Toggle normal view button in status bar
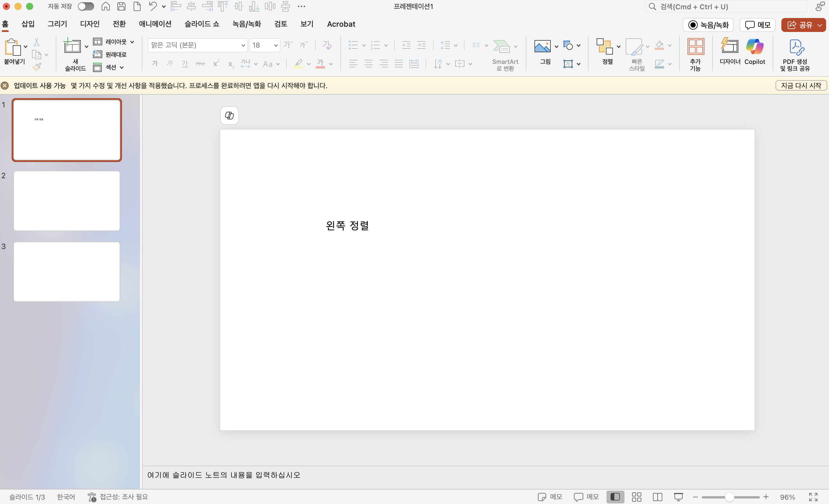The height and width of the screenshot is (504, 829). coord(615,497)
